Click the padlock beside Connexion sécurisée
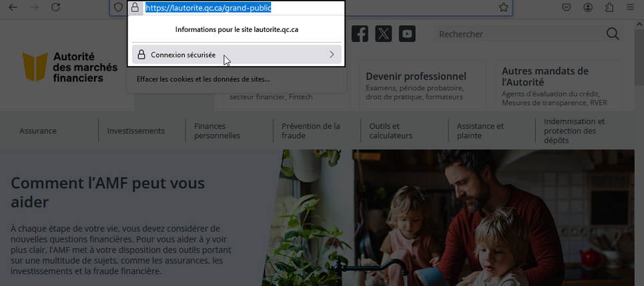Image resolution: width=644 pixels, height=286 pixels. 141,55
